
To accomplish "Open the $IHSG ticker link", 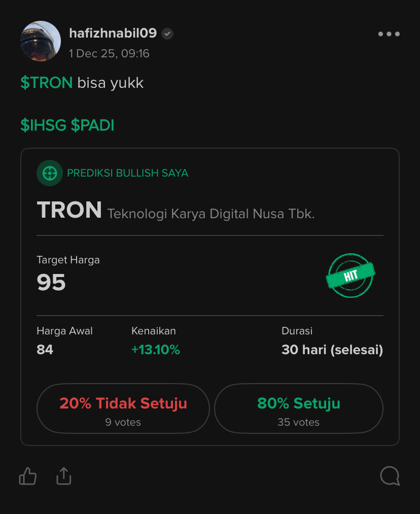I will [43, 125].
